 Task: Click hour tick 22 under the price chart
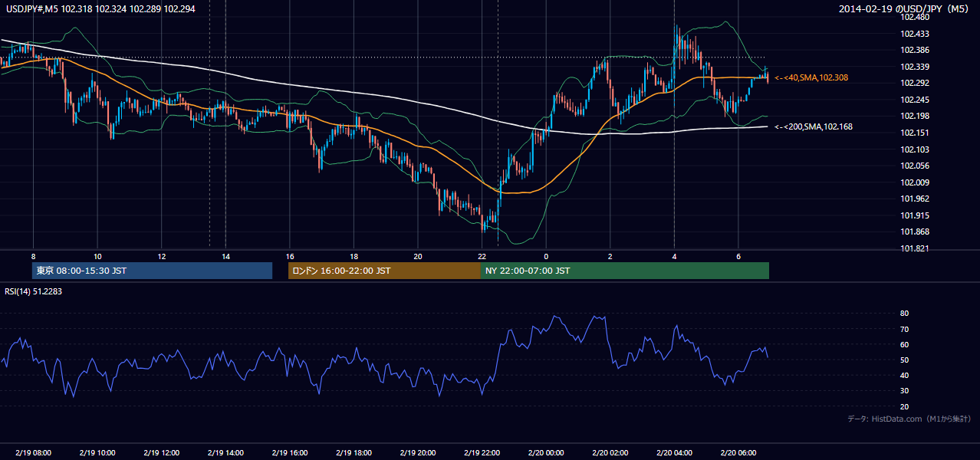point(482,256)
